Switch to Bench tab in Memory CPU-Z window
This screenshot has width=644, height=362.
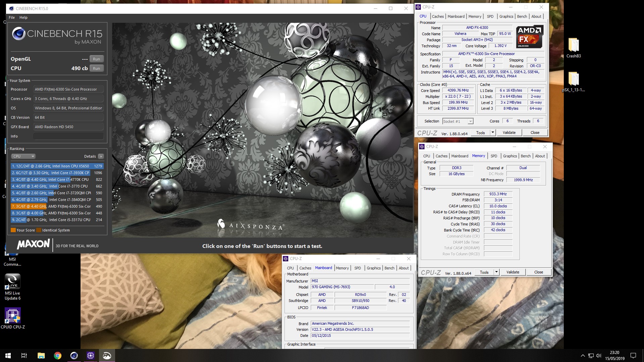[x=526, y=156]
